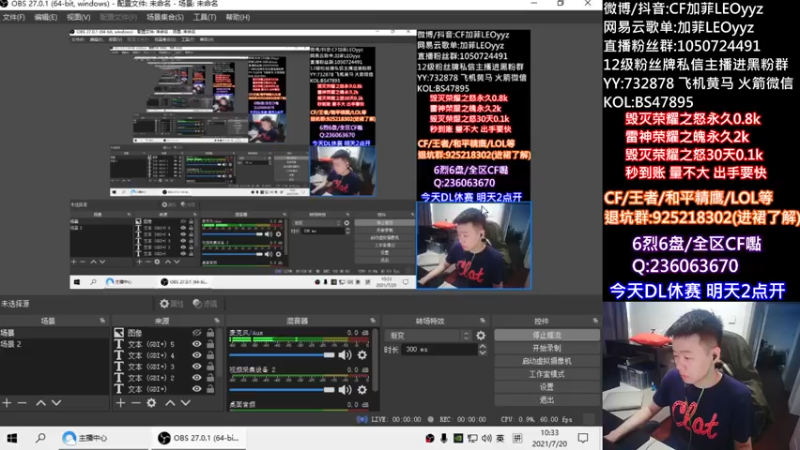
Task: Open the 视图(V) menu
Action: (x=79, y=17)
